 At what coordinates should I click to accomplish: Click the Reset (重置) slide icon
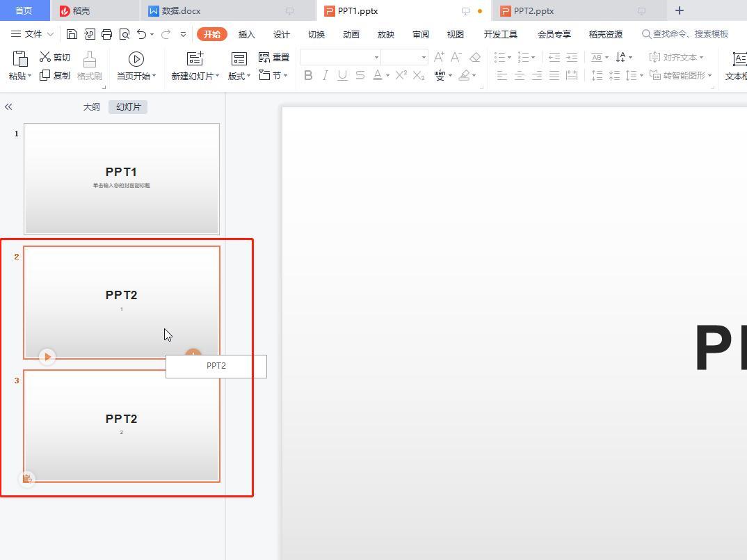click(264, 57)
